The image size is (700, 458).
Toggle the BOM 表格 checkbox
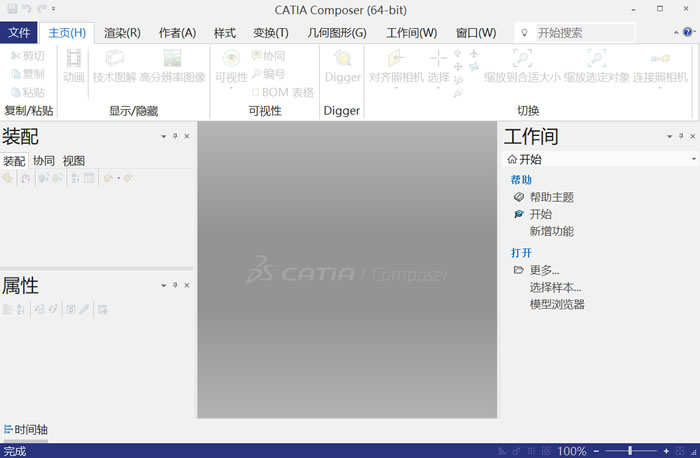(255, 93)
